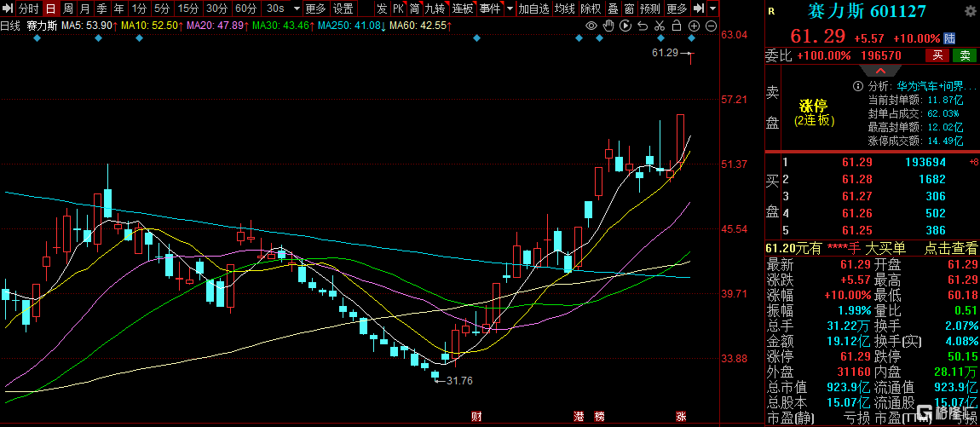Viewport: 980px width, 427px height.
Task: Switch chart to 15分 period
Action: tap(187, 9)
